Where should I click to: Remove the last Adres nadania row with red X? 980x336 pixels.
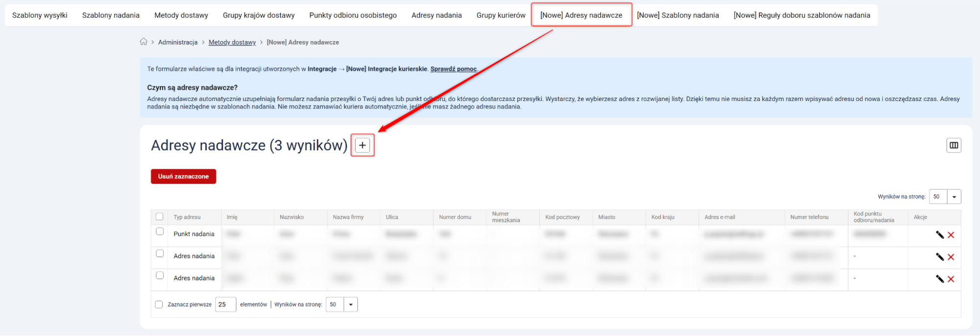[951, 279]
